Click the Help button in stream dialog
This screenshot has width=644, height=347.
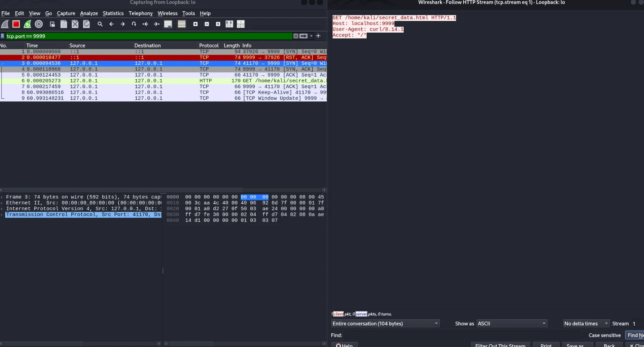point(345,345)
